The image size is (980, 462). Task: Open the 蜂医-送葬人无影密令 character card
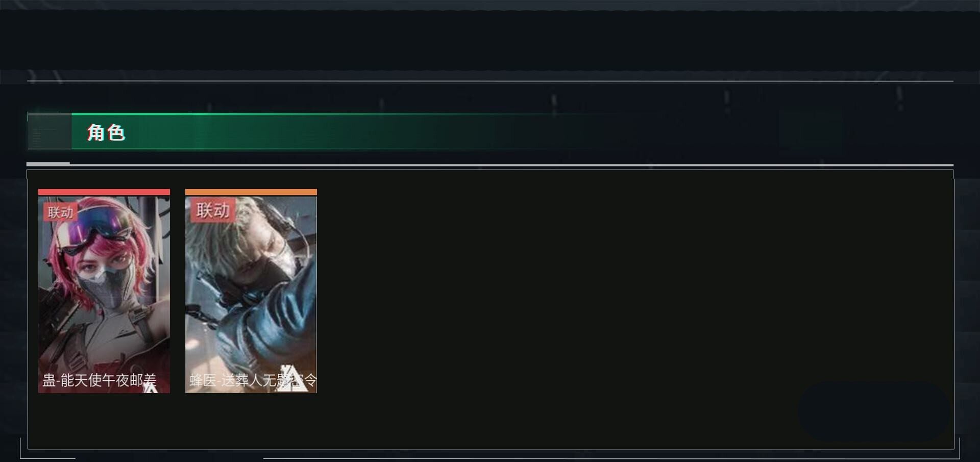[x=251, y=291]
